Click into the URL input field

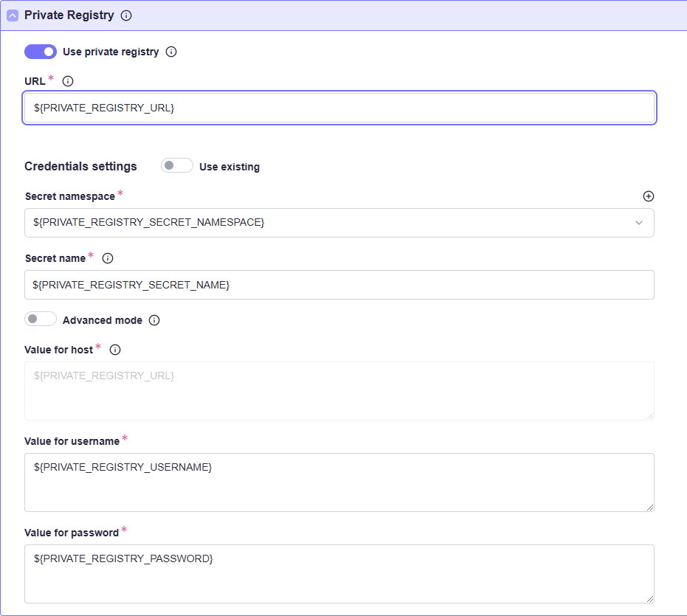[339, 108]
